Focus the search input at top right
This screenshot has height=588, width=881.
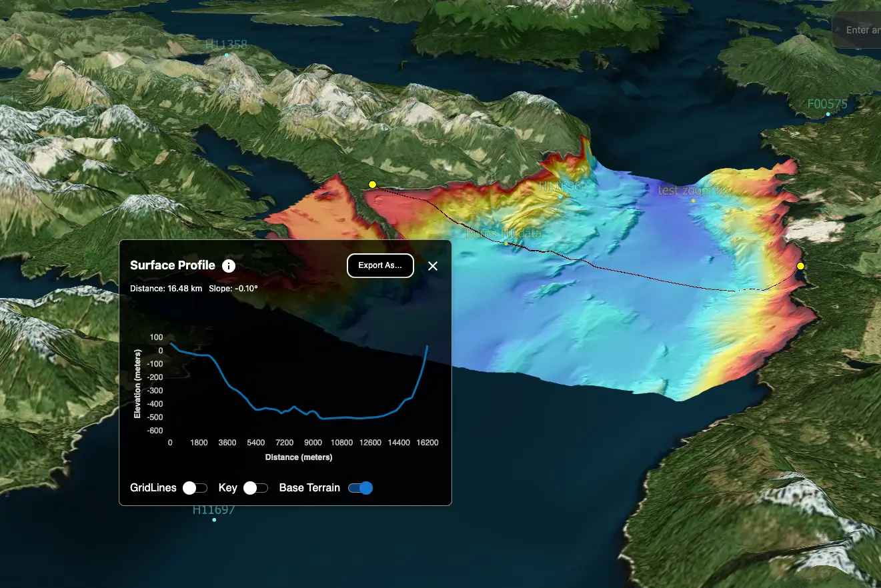(860, 30)
